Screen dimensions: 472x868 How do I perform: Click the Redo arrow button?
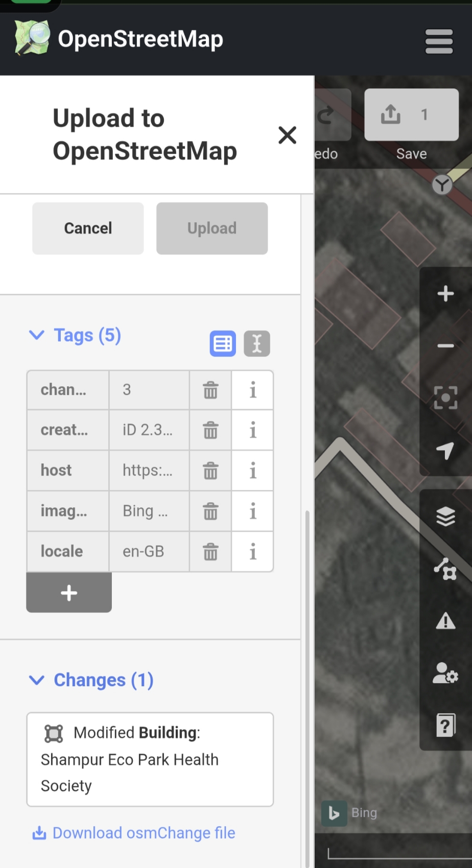coord(332,114)
